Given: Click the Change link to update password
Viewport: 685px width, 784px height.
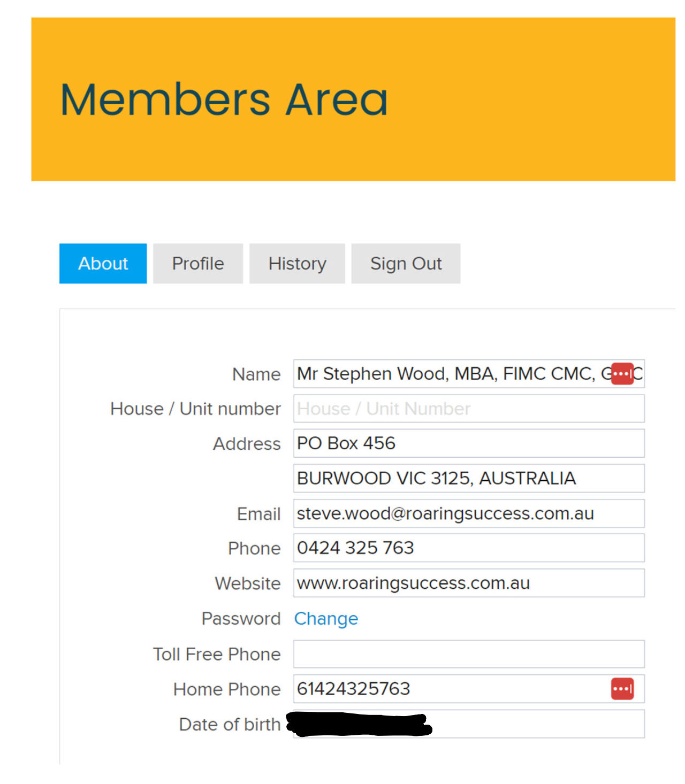Looking at the screenshot, I should click(326, 619).
